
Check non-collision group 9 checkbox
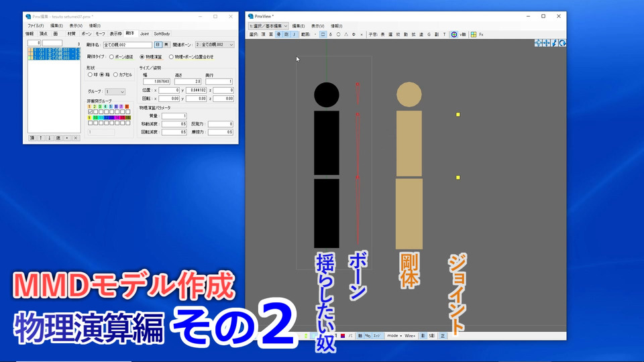coord(91,123)
